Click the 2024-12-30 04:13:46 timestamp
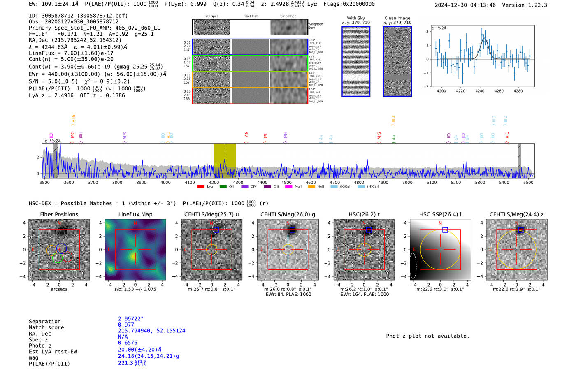The width and height of the screenshot is (576, 392). pos(465,5)
